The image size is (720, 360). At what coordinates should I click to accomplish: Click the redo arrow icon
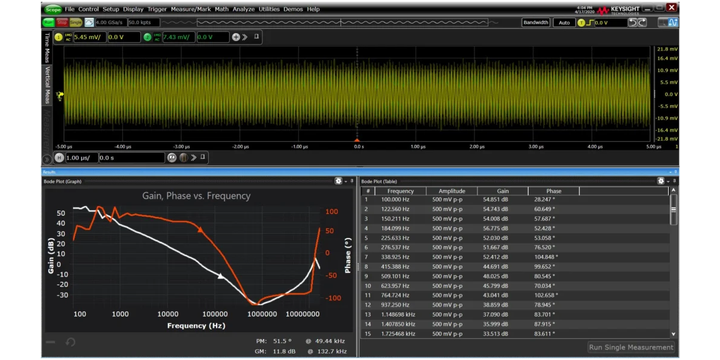[x=642, y=22]
